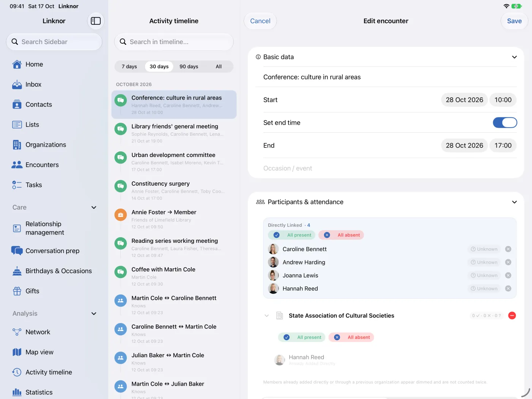Open Statistics bar chart icon
Image resolution: width=532 pixels, height=399 pixels.
click(x=17, y=392)
